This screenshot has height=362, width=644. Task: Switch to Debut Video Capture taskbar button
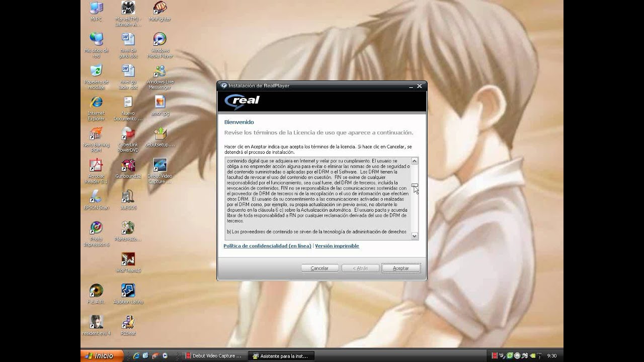[x=213, y=356]
